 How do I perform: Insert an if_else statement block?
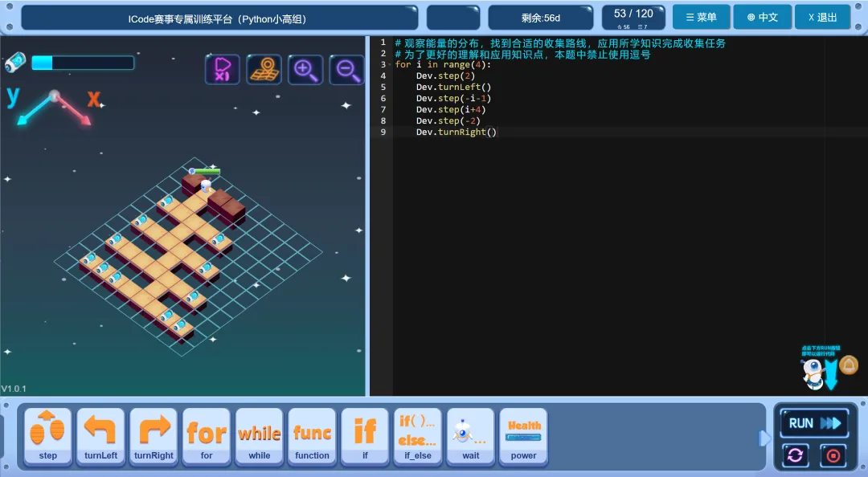point(418,436)
